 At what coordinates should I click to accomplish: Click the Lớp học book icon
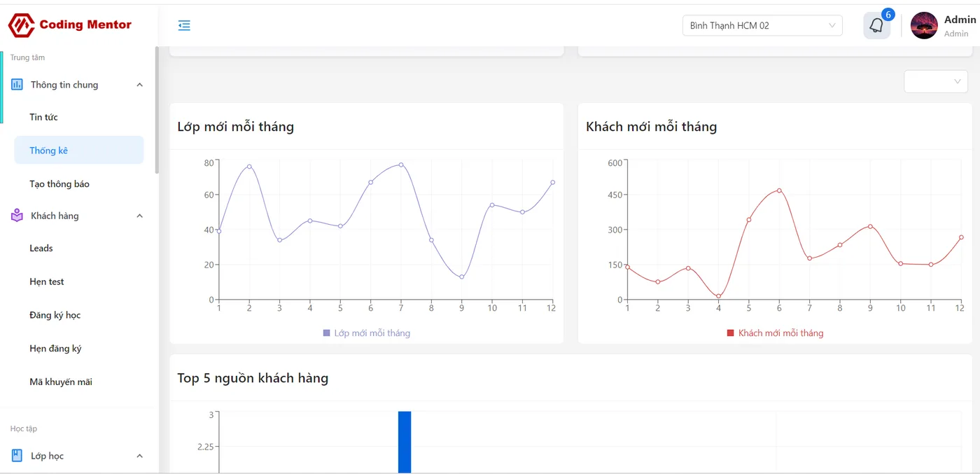pos(17,456)
